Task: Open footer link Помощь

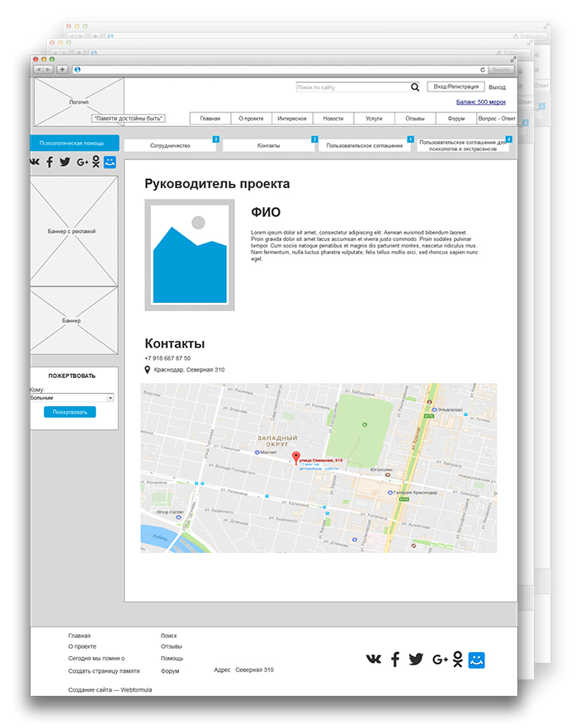Action: (172, 659)
